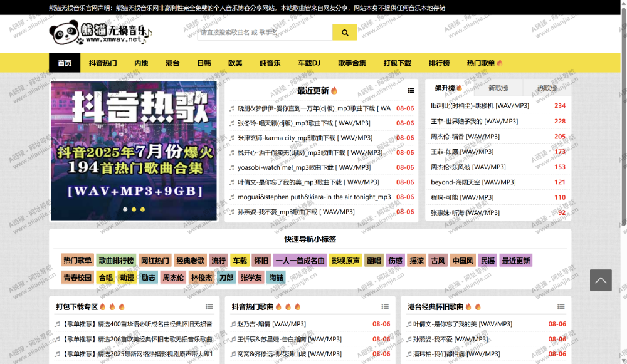Open the panda logo home link
This screenshot has width=627, height=364.
pos(100,33)
